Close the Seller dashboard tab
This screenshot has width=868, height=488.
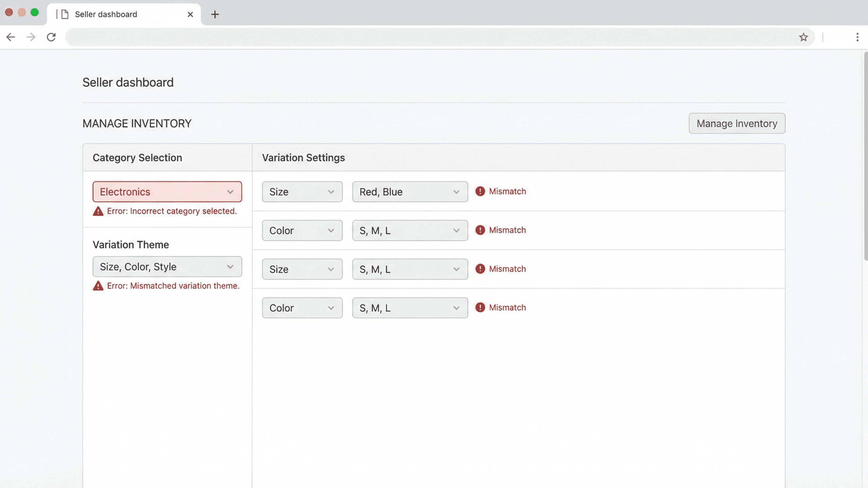(x=190, y=14)
